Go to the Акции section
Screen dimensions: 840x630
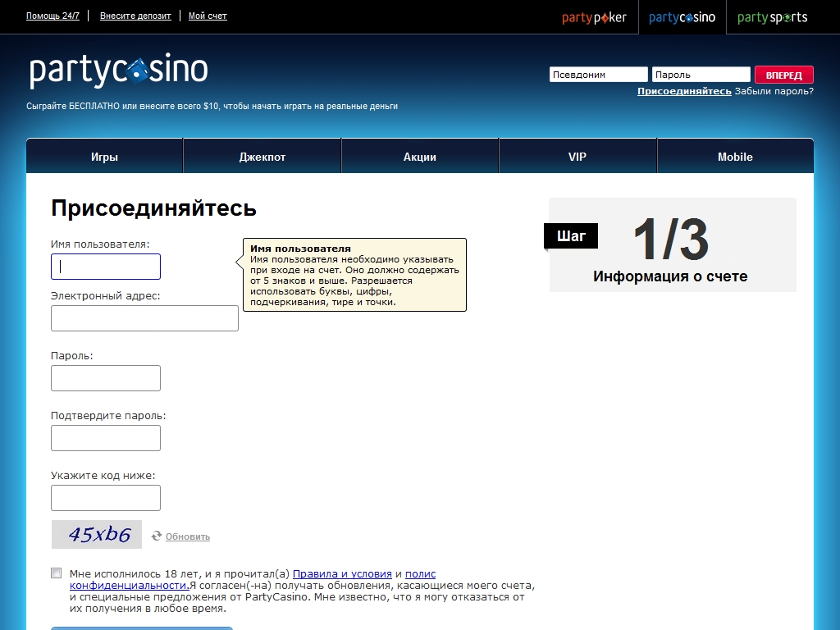click(420, 157)
